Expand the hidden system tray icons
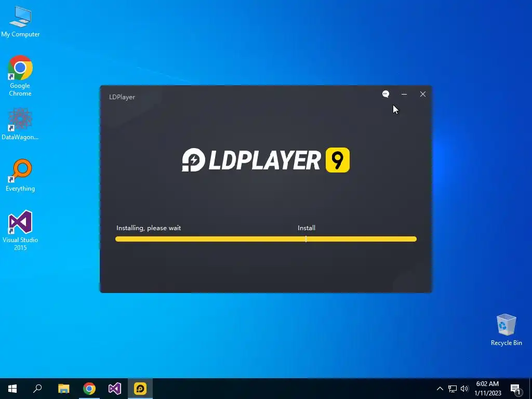Viewport: 532px width, 399px height. click(440, 389)
